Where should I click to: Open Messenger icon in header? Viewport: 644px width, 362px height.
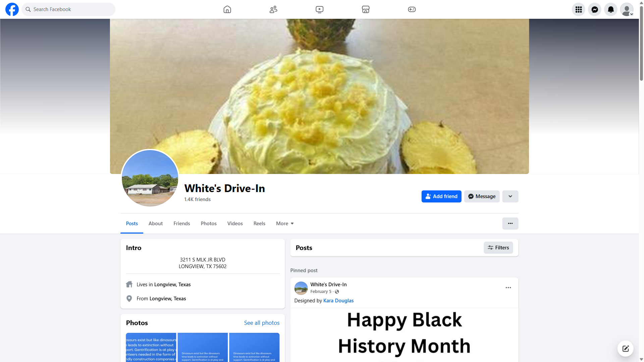[x=594, y=9]
